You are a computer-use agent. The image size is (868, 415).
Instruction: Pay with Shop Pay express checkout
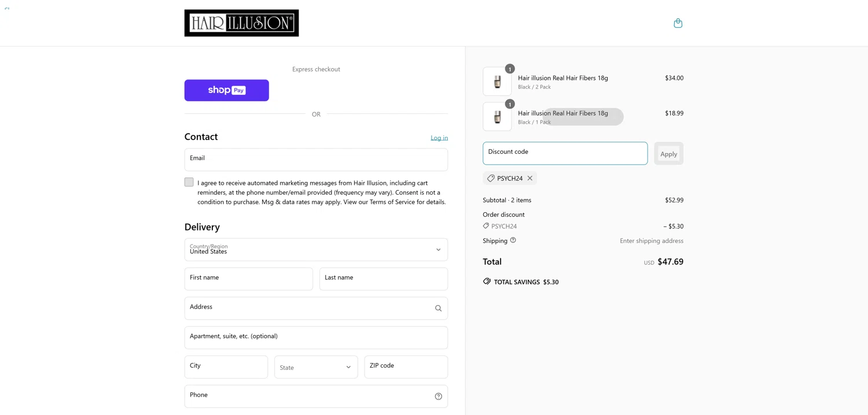tap(227, 90)
